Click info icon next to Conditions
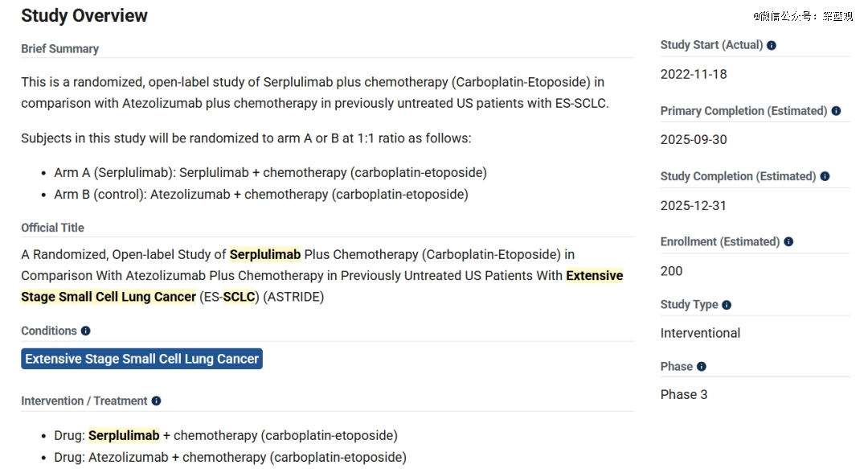 click(86, 331)
